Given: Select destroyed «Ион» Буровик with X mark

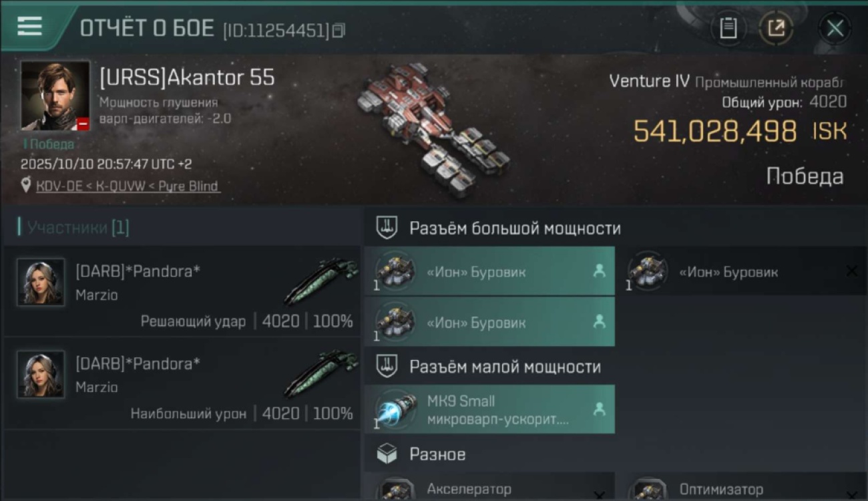Looking at the screenshot, I should pyautogui.click(x=741, y=271).
